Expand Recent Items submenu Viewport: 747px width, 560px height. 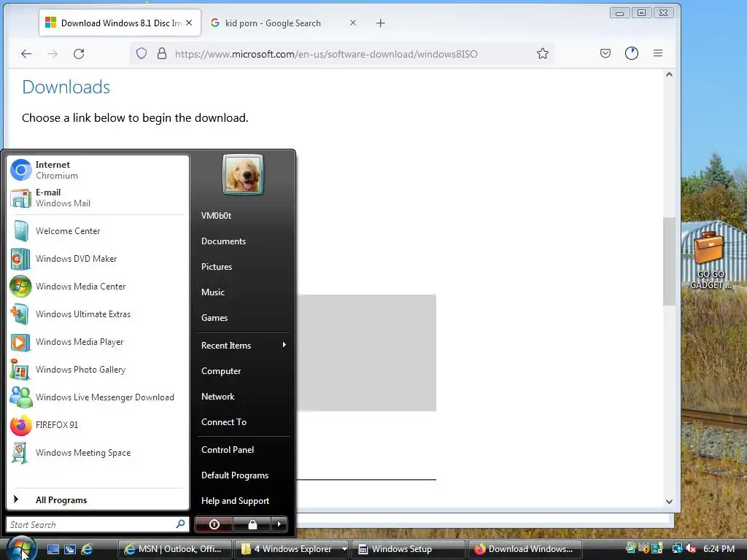243,345
